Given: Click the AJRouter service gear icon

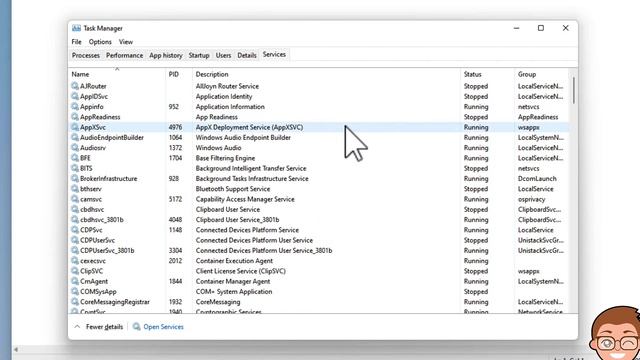Looking at the screenshot, I should [75, 86].
